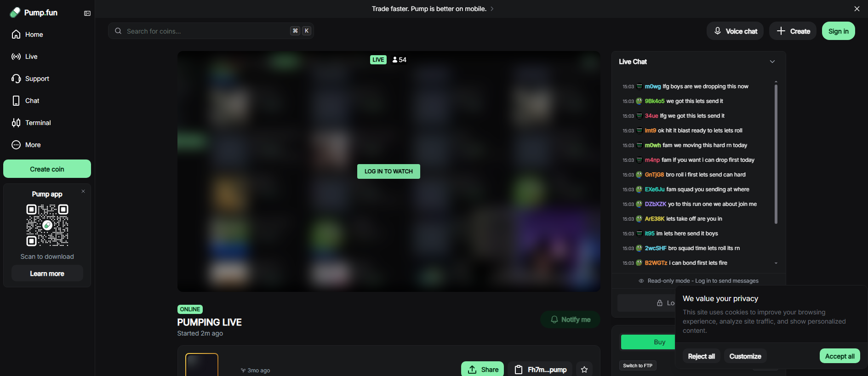Viewport: 868px width, 376px height.
Task: Select the PUMPING LIVE stream title
Action: click(x=210, y=322)
